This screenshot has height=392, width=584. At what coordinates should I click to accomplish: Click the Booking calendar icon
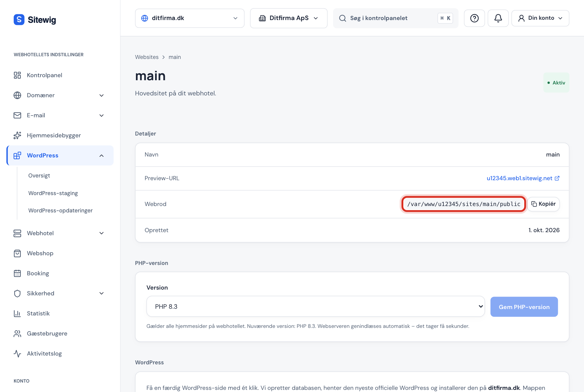coord(17,273)
